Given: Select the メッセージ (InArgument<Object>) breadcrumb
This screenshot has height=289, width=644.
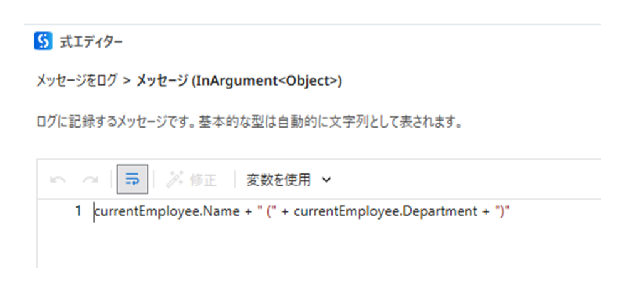Looking at the screenshot, I should [x=239, y=81].
